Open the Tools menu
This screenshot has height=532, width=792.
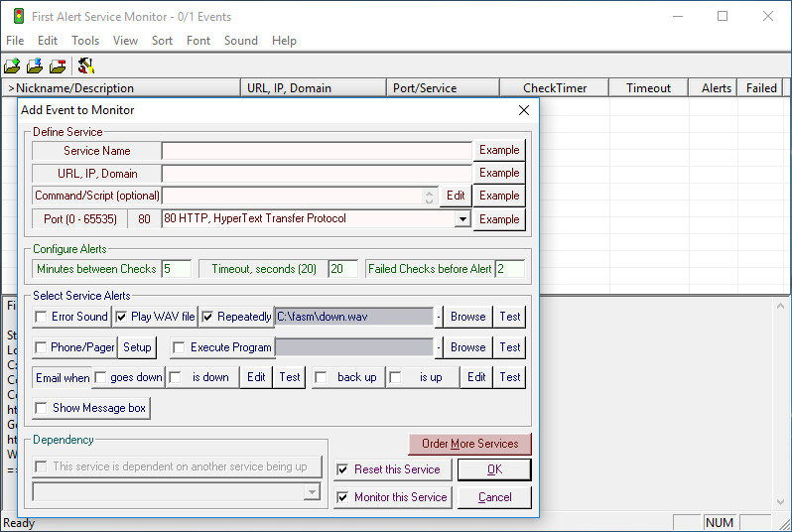tap(85, 41)
